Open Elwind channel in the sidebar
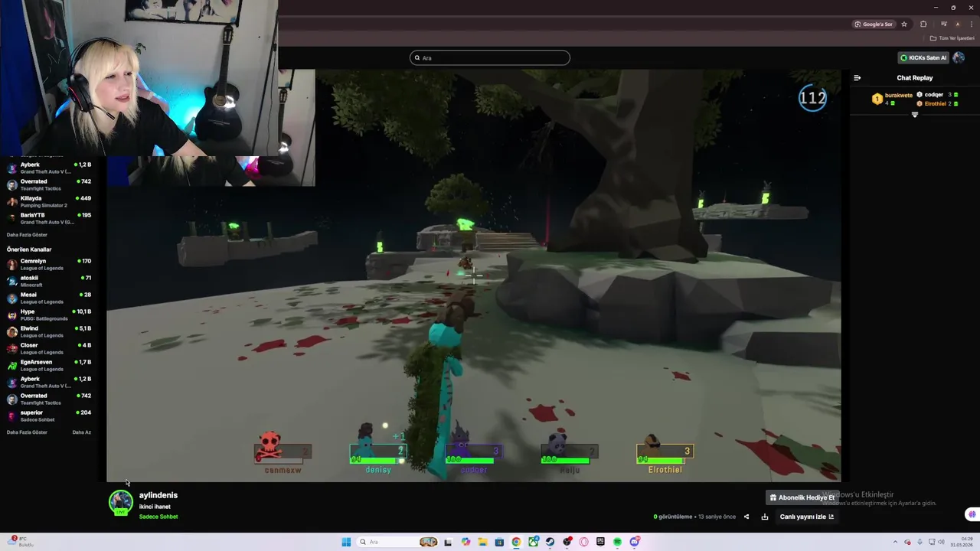Screen dimensions: 980x551 point(49,331)
